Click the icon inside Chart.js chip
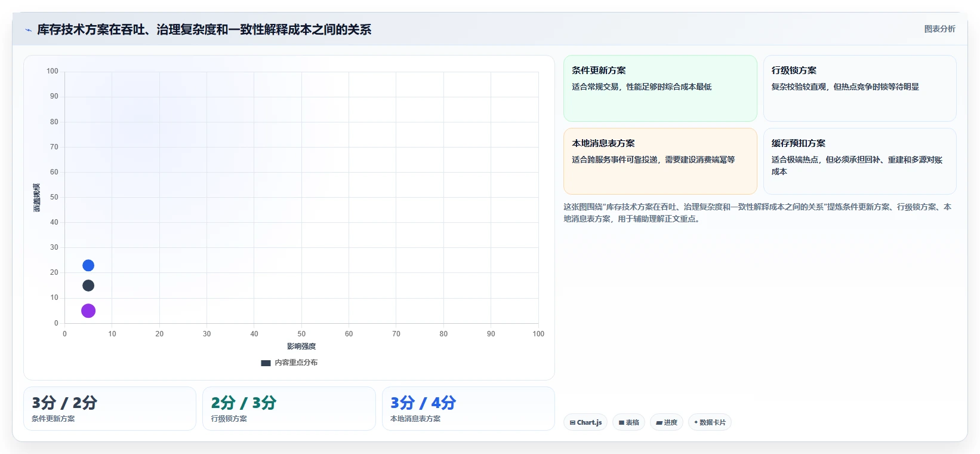The image size is (980, 454). click(572, 422)
